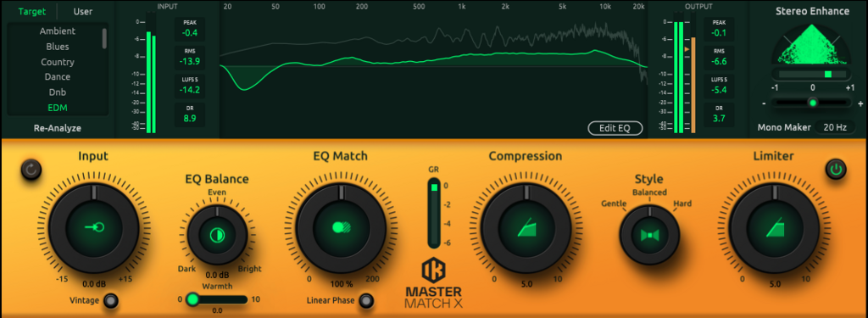The height and width of the screenshot is (318, 868).
Task: Click the Warmth slider handle
Action: click(x=192, y=299)
